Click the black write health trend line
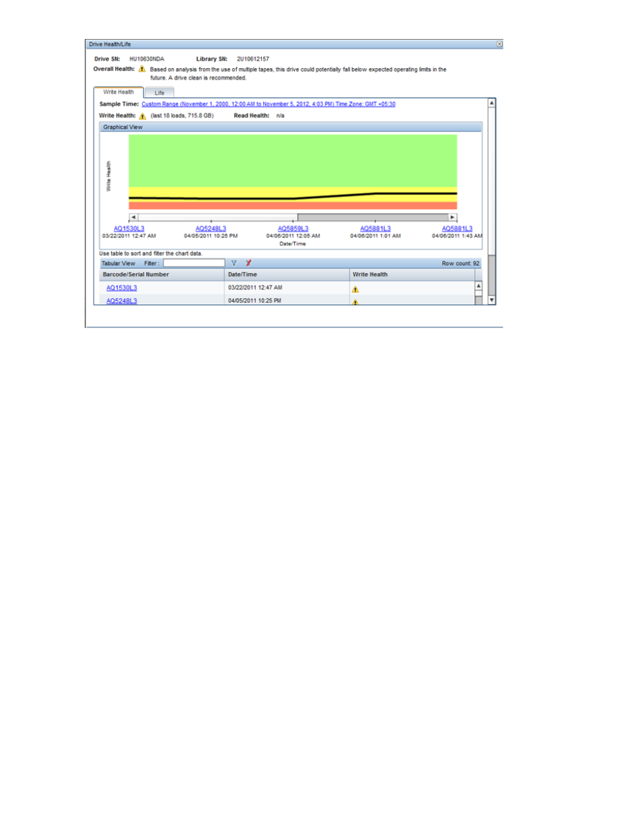The width and height of the screenshot is (631, 840). (x=293, y=198)
